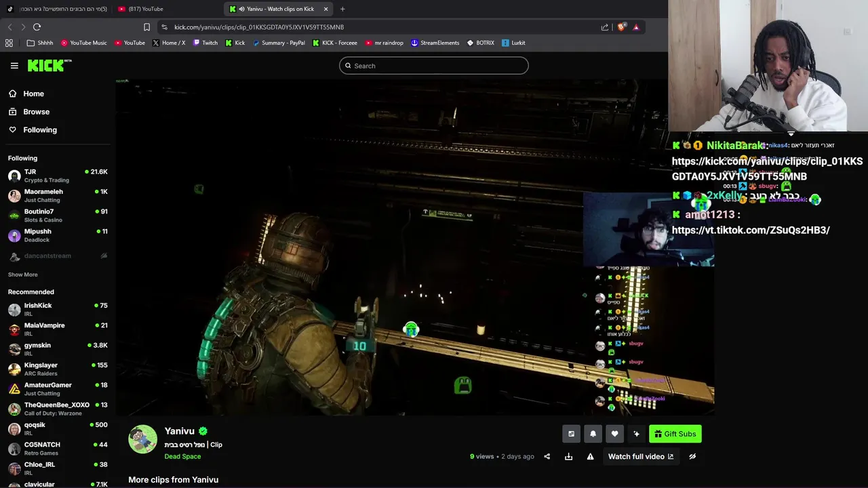Open Chloe_IRL recommended channel

pos(58,468)
